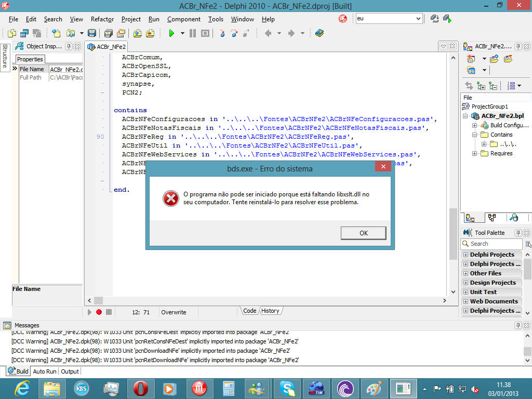
Task: Open the File menu
Action: (14, 19)
